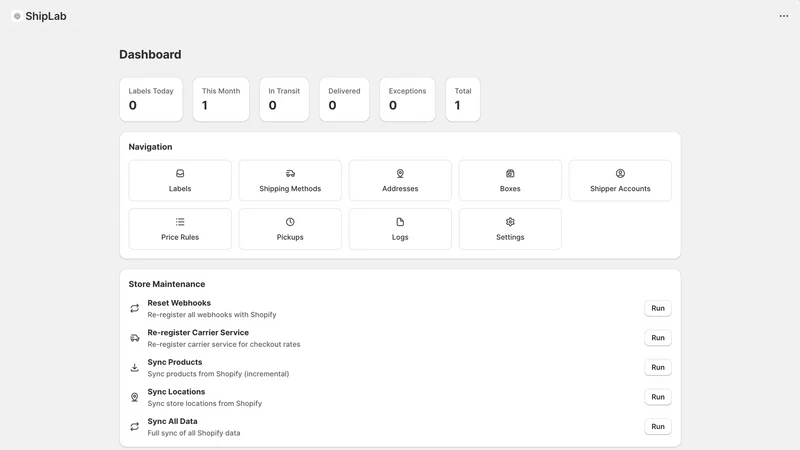Click the Price Rules list icon
The width and height of the screenshot is (800, 450).
coord(180,222)
